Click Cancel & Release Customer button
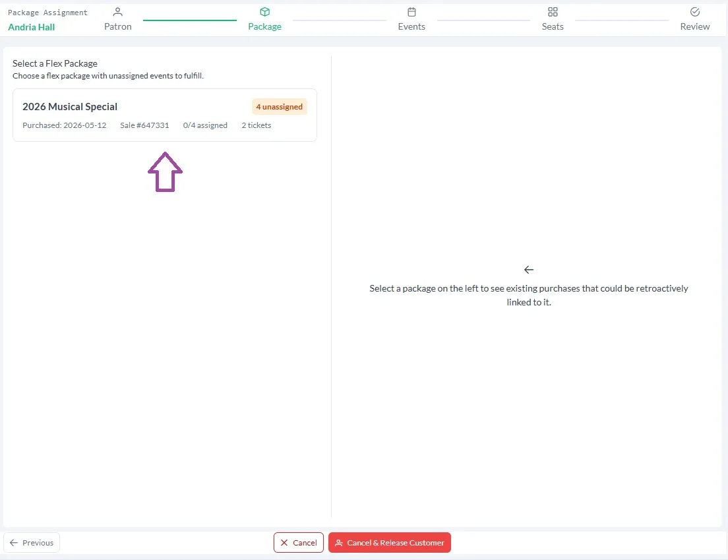 pyautogui.click(x=390, y=542)
